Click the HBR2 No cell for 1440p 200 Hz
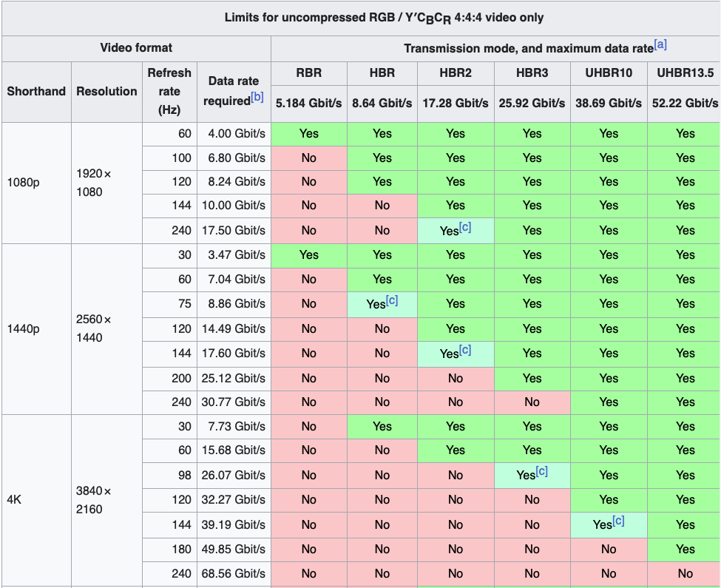The width and height of the screenshot is (721, 588). click(x=456, y=379)
